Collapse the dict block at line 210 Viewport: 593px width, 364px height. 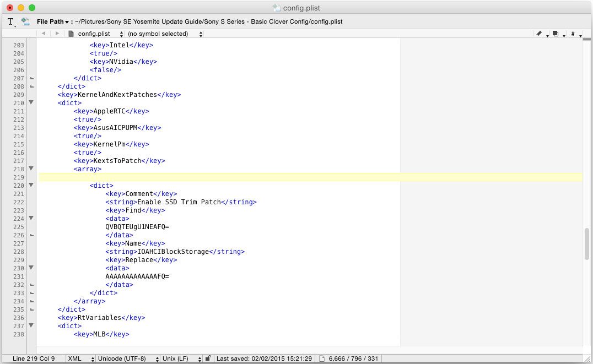coord(31,102)
